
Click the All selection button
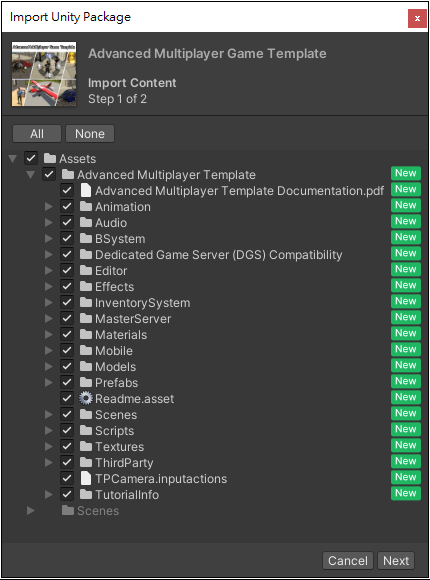coord(37,134)
